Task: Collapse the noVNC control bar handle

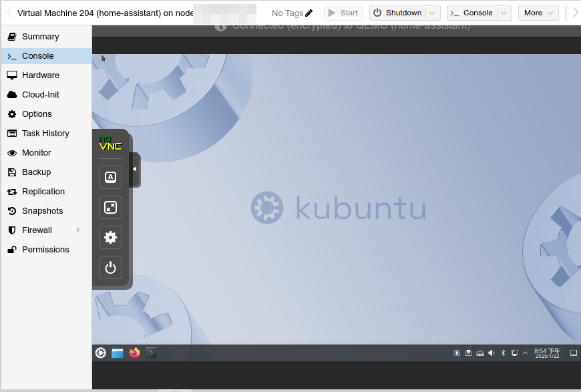Action: (135, 170)
